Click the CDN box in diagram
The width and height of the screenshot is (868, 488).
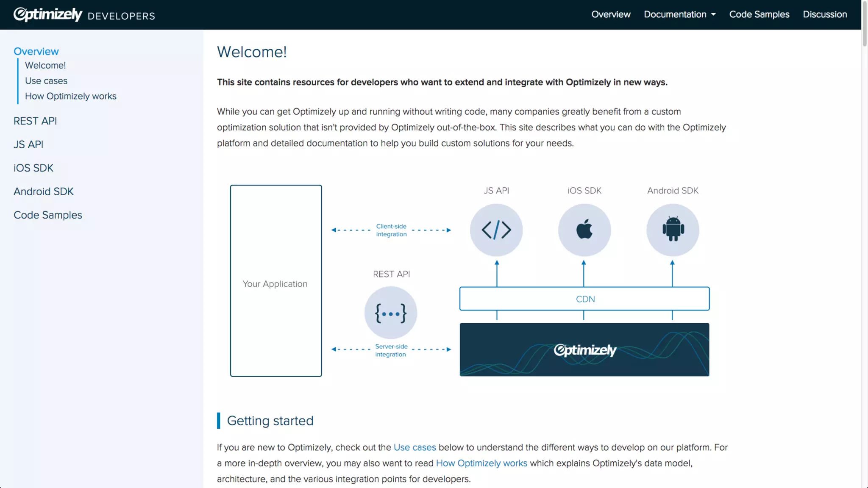(584, 299)
